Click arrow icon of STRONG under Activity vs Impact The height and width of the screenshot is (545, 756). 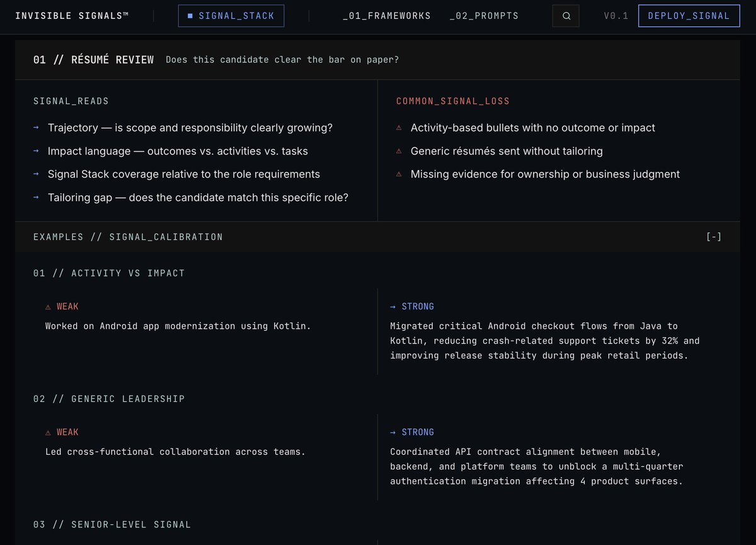(393, 307)
